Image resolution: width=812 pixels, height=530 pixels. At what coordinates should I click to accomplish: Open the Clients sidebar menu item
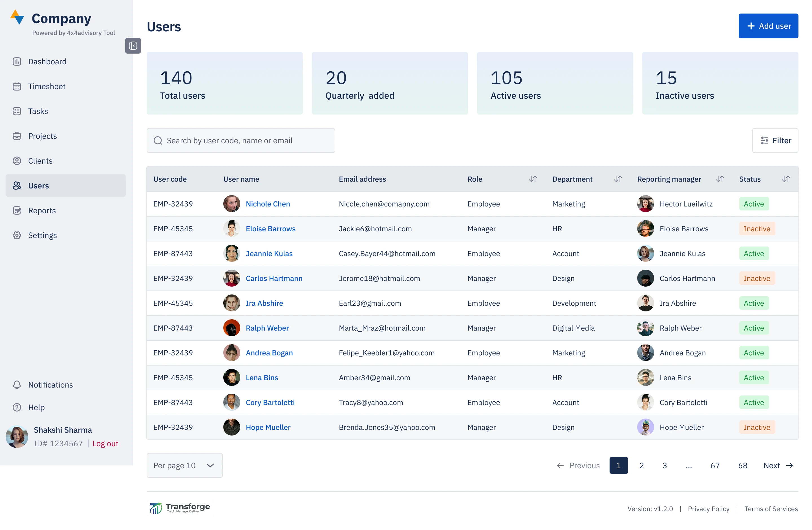[x=40, y=161]
